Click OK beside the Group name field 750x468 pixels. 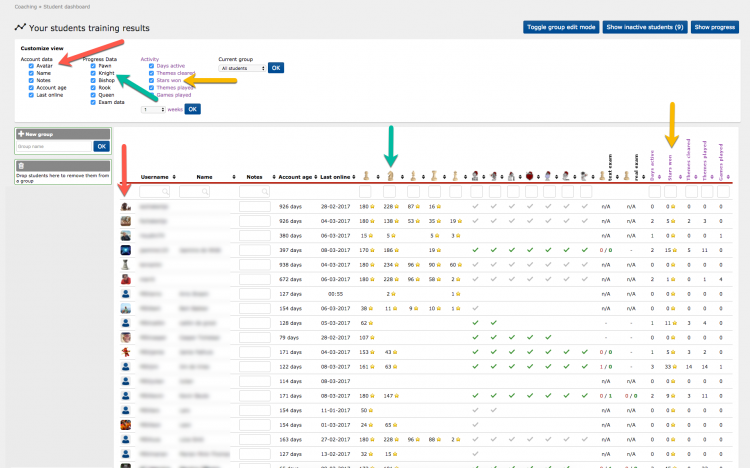pos(101,146)
